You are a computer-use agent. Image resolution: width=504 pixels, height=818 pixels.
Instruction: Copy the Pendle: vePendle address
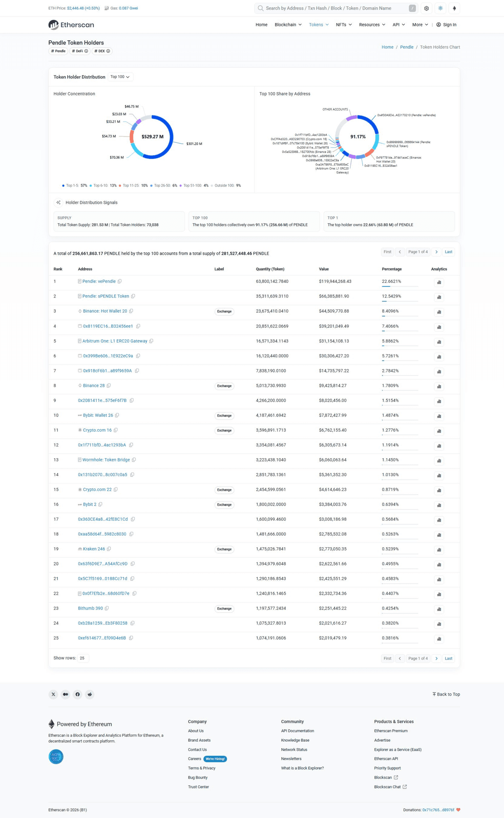[x=120, y=281]
